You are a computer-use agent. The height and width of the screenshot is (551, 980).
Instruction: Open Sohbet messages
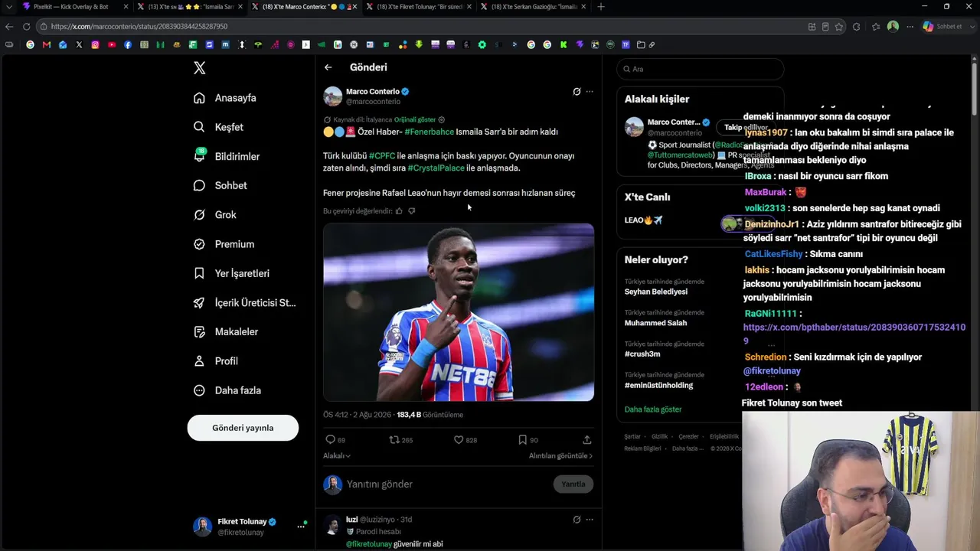220,185
